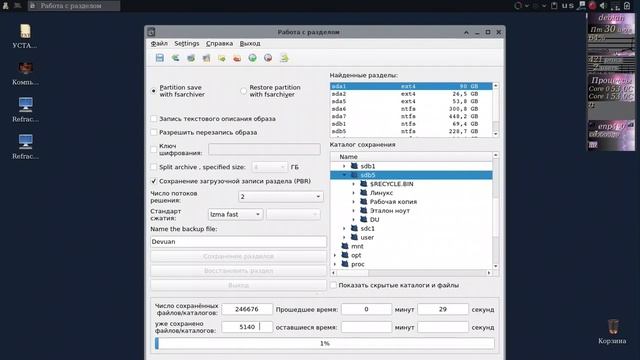Click the Сохранение разделов button

[238, 256]
